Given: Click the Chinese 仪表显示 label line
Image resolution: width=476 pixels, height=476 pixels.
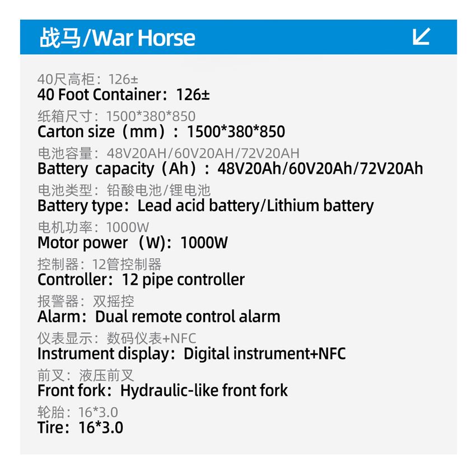Looking at the screenshot, I should coord(116,338).
